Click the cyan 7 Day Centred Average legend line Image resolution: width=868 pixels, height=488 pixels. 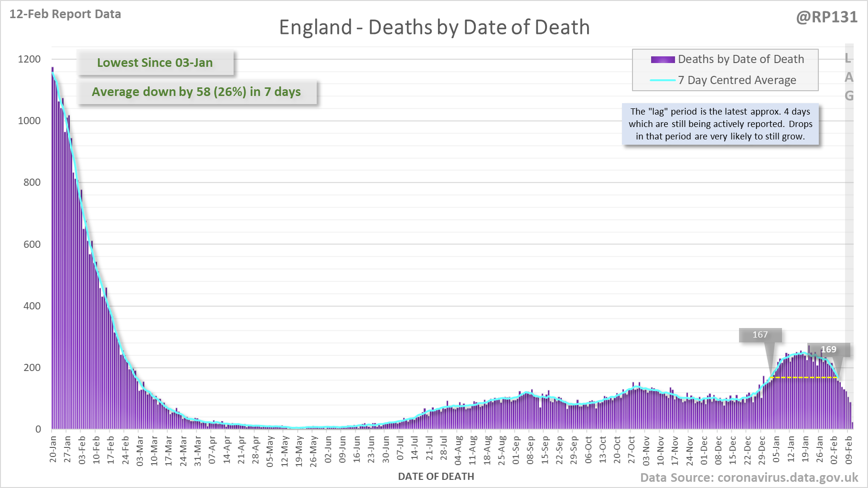(663, 80)
